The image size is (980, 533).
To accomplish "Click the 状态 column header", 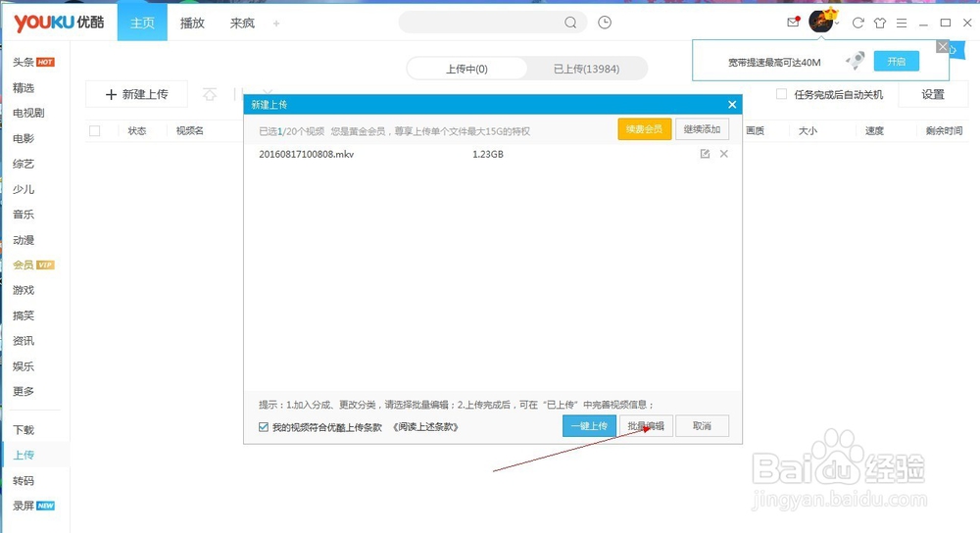I will point(137,130).
